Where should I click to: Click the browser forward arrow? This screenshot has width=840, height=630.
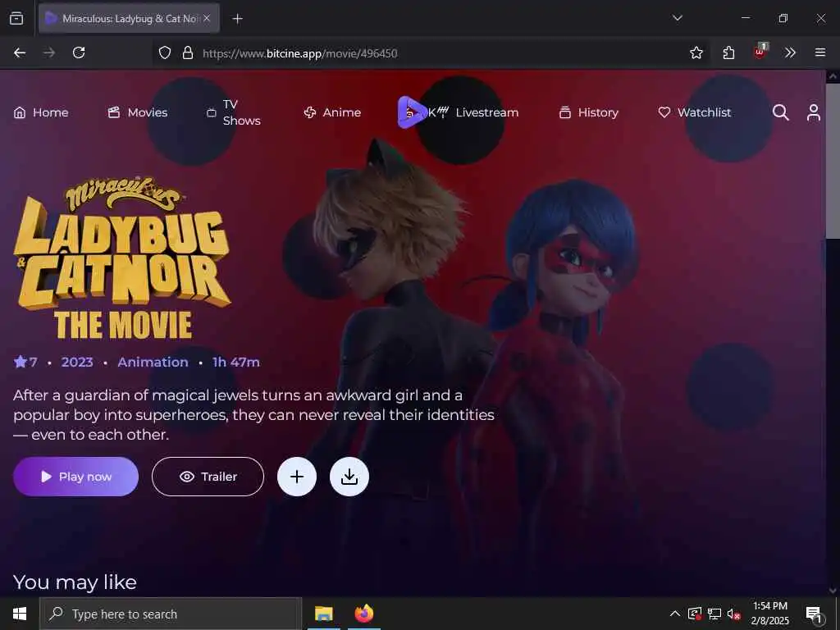point(49,52)
